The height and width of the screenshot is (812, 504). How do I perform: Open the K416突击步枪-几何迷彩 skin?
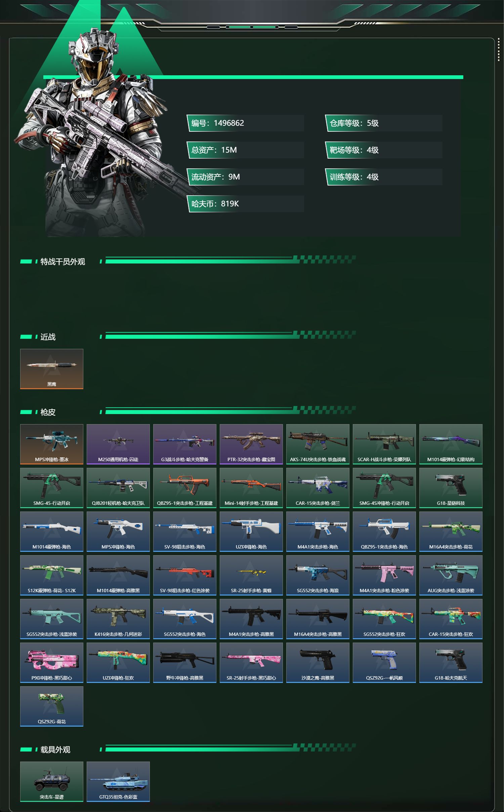pyautogui.click(x=118, y=619)
